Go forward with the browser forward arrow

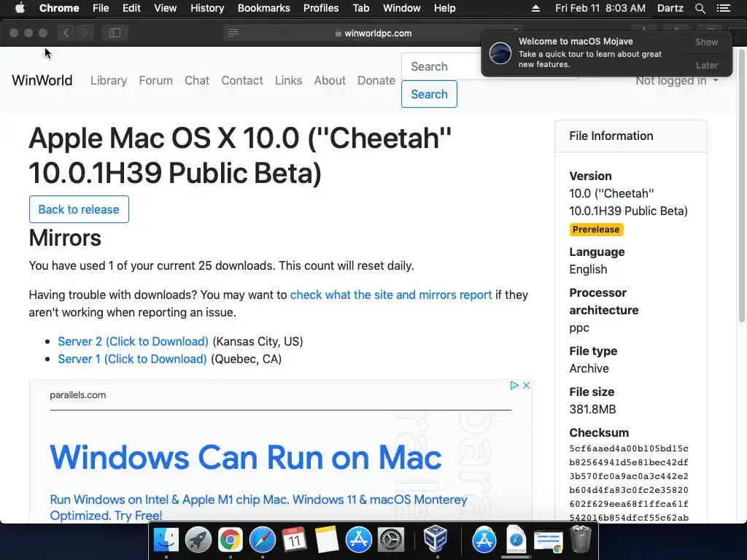[85, 33]
